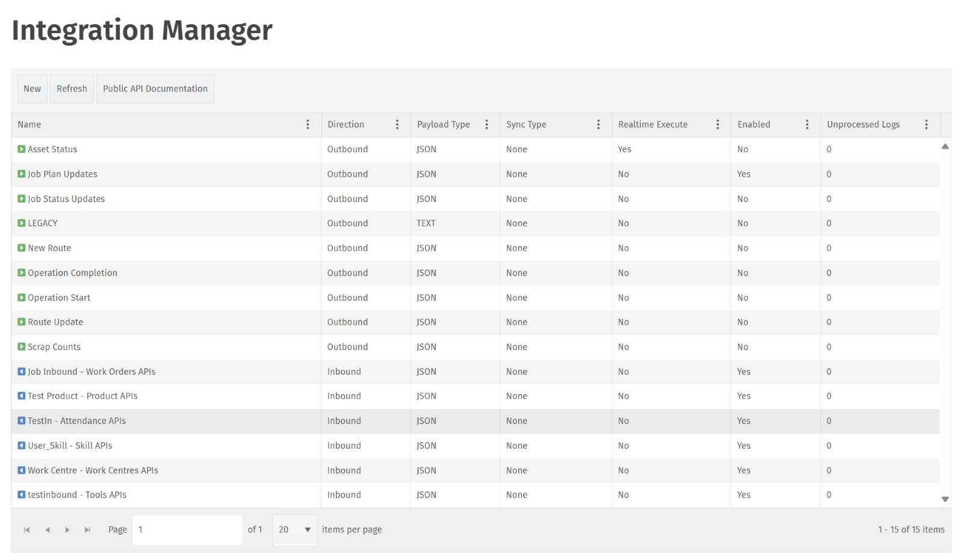Screen dimensions: 963x560
Task: Select the Job Status Updates row name
Action: 66,198
